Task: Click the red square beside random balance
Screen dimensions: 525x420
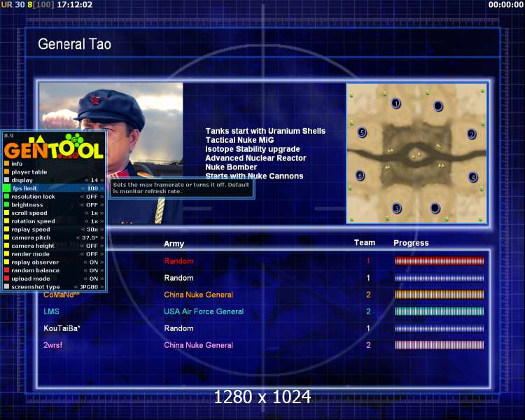Action: [x=6, y=270]
